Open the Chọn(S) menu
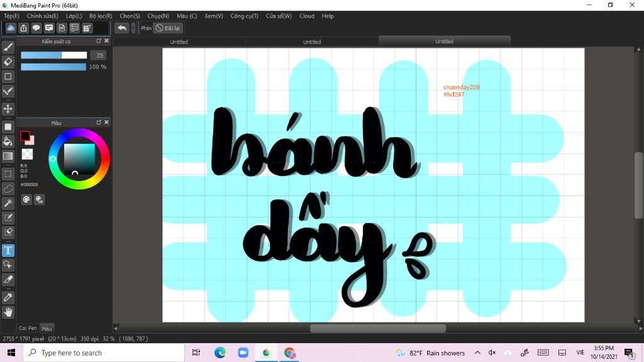Viewport: 644px width, 362px height. tap(130, 16)
